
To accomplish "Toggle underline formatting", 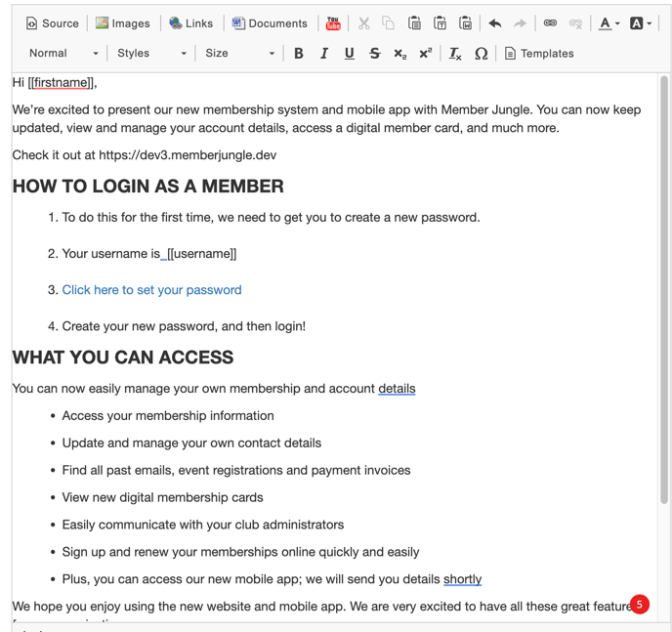I will coord(350,53).
